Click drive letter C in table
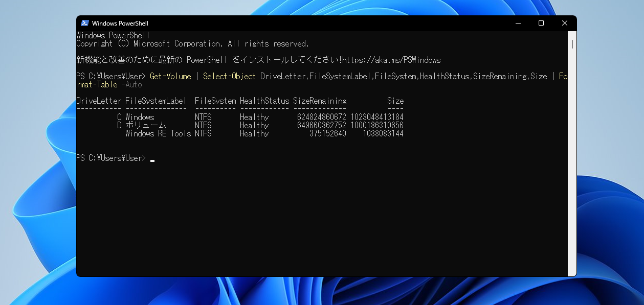Image resolution: width=644 pixels, height=305 pixels. (x=119, y=117)
